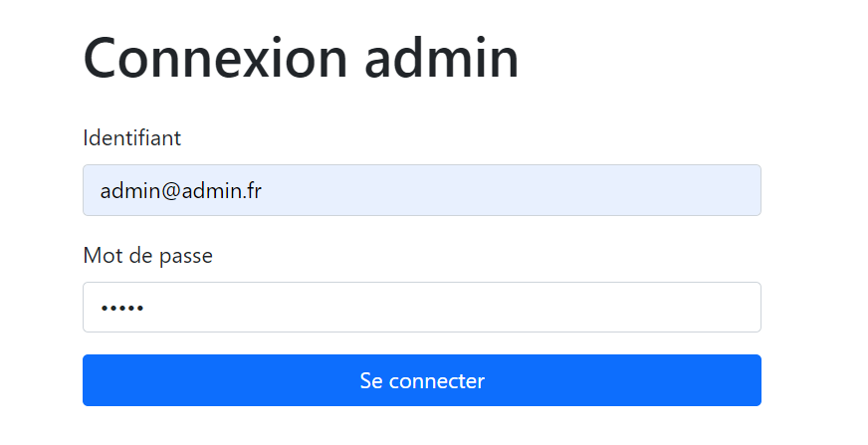Focus the Mot de passe field
This screenshot has height=445, width=868.
421,308
